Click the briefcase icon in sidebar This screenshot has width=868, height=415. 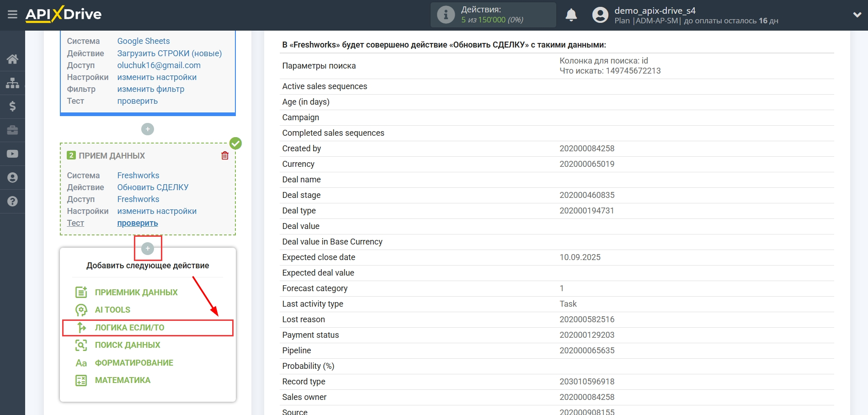(12, 130)
